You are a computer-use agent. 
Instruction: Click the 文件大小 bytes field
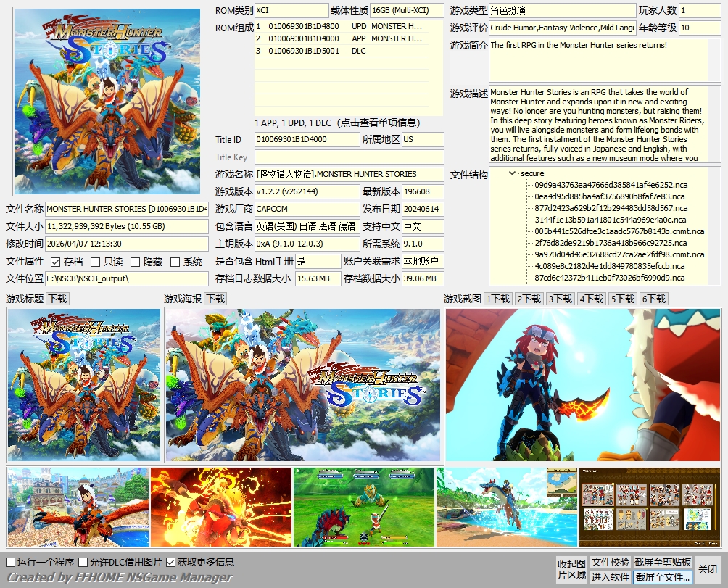point(127,226)
